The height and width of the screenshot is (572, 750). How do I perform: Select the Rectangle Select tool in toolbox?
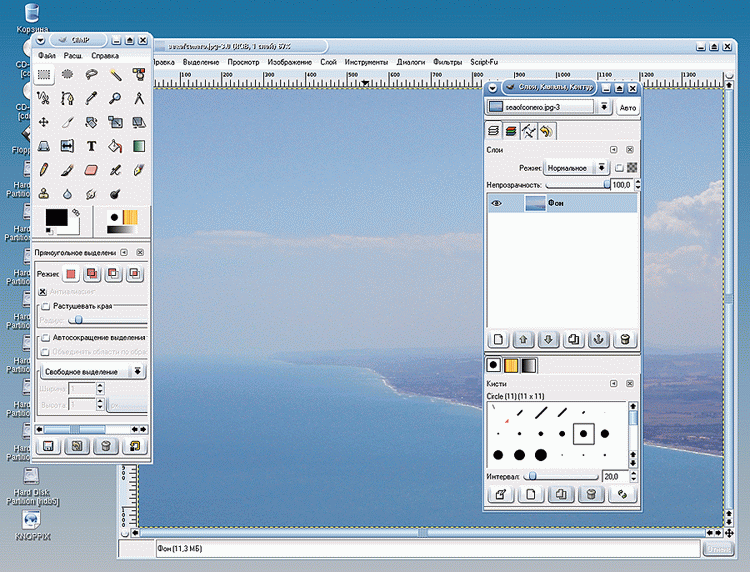pos(44,74)
